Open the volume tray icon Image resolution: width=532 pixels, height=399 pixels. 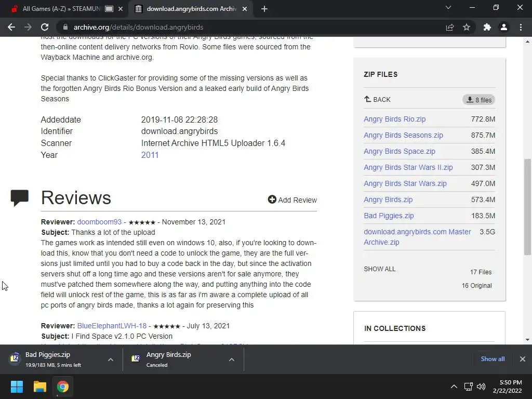click(x=481, y=387)
